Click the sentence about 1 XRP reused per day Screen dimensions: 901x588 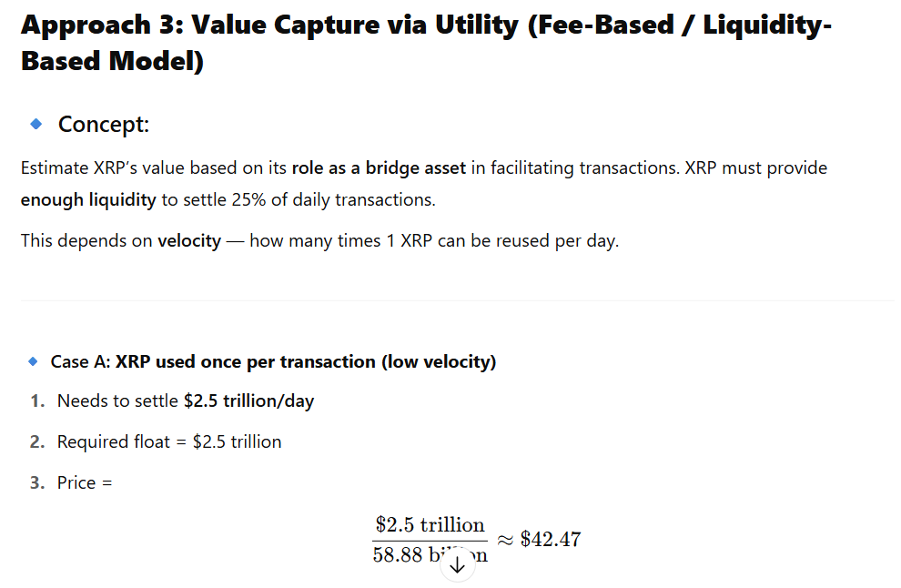pos(435,241)
